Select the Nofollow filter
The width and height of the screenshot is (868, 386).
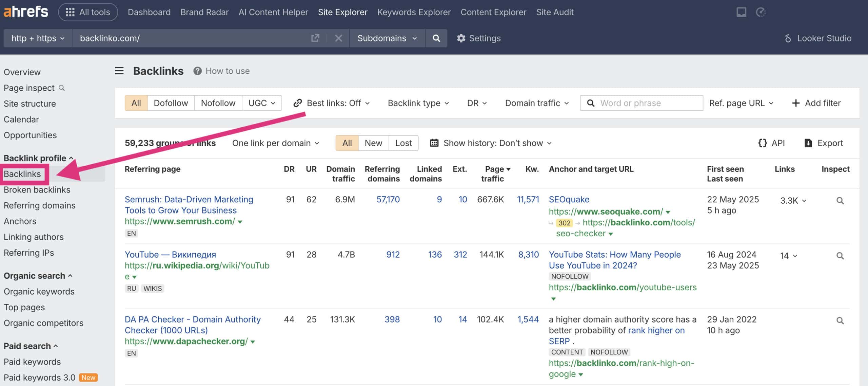coord(218,103)
